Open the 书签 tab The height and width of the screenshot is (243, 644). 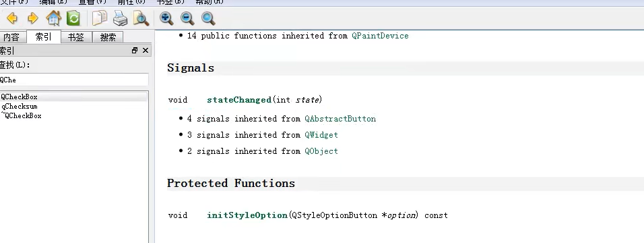[76, 38]
